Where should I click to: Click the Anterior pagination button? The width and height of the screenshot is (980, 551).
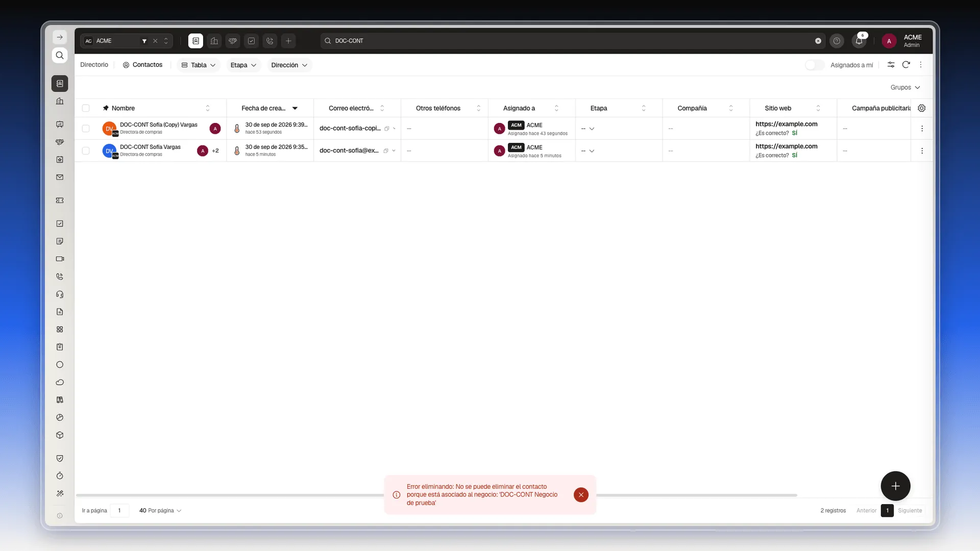(866, 510)
